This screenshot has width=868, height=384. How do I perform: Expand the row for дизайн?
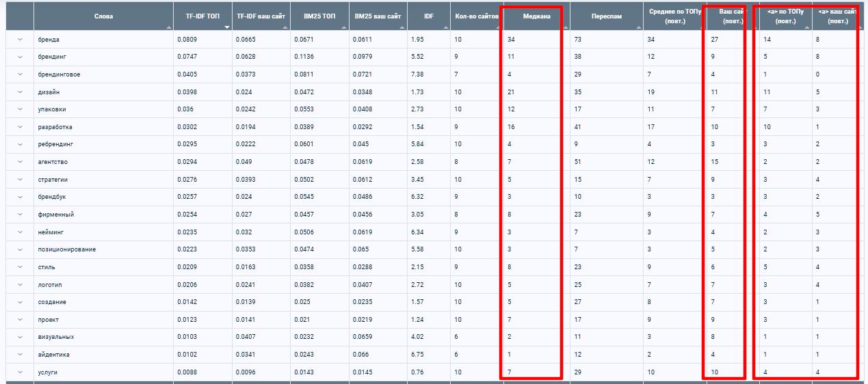(x=20, y=92)
